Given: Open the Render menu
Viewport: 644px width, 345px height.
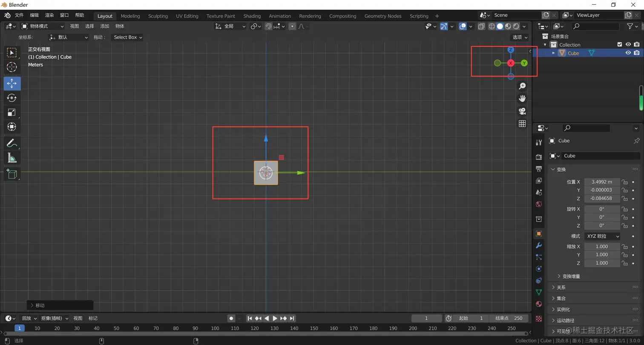Looking at the screenshot, I should 49,15.
